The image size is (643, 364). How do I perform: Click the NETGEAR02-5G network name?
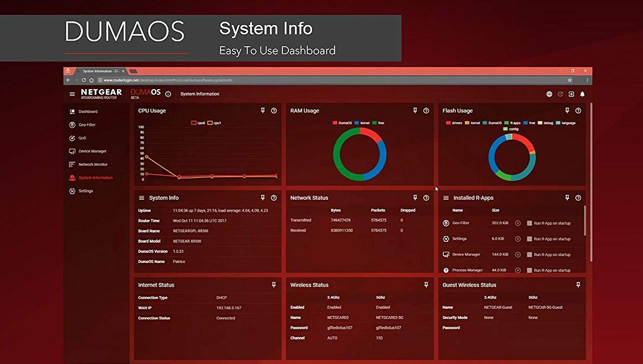389,317
